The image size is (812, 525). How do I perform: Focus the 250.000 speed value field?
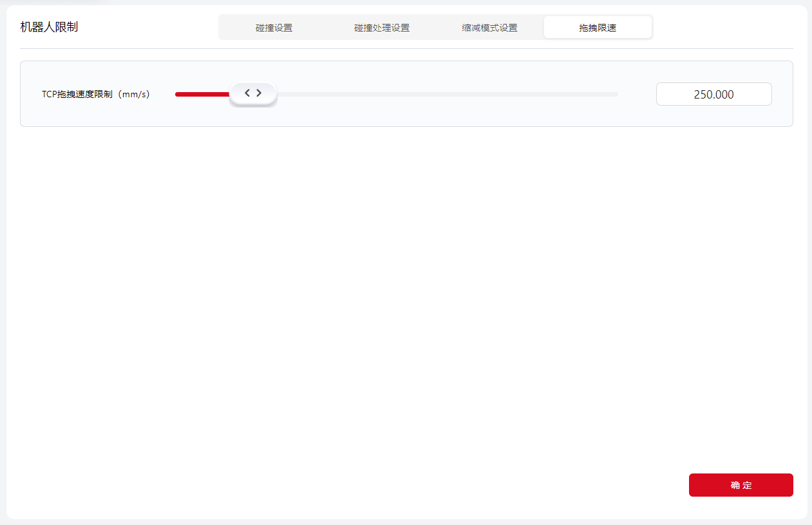pos(713,94)
